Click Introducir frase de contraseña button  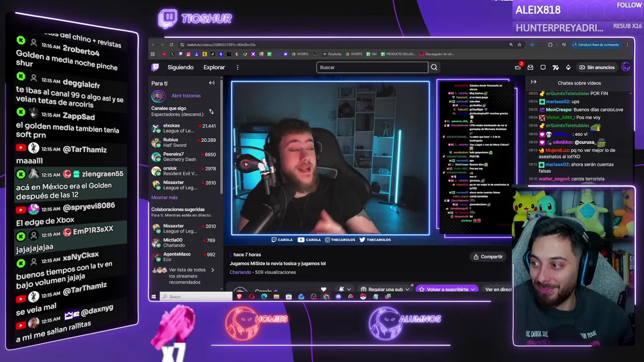[596, 45]
